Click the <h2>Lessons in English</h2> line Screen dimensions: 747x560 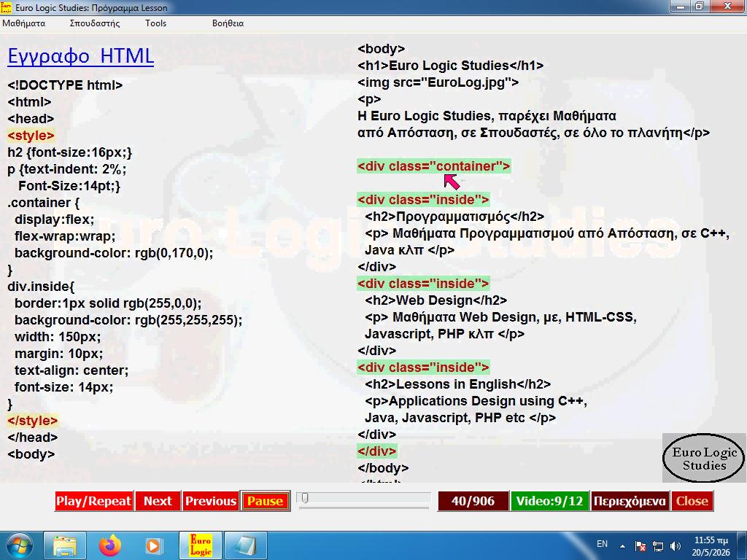[458, 384]
